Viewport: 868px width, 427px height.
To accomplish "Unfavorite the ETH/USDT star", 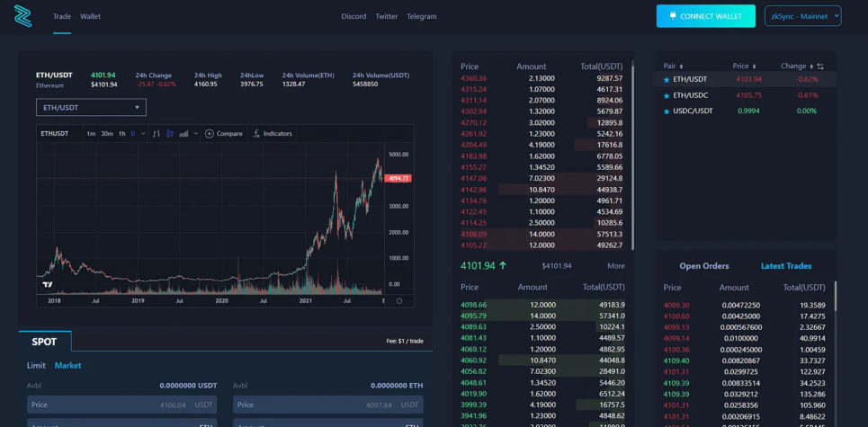I will 667,80.
